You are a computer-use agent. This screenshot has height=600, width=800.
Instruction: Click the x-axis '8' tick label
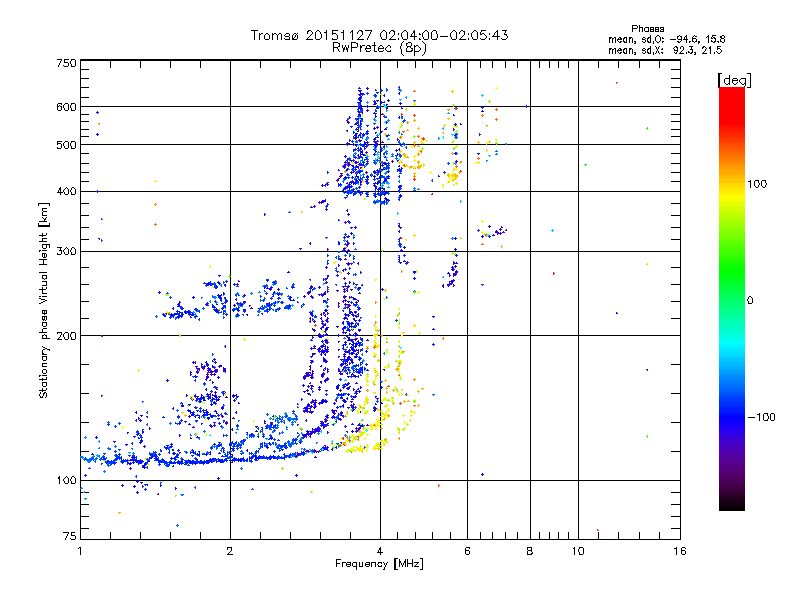coord(530,551)
